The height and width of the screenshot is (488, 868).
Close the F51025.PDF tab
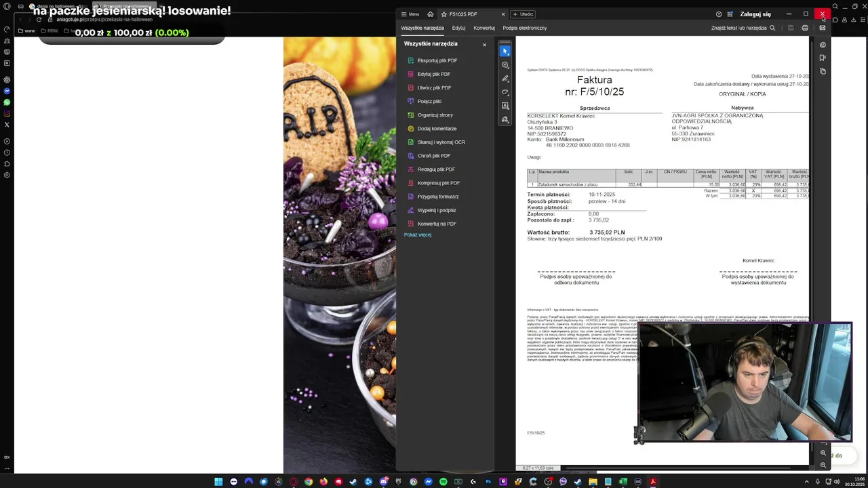pos(503,14)
